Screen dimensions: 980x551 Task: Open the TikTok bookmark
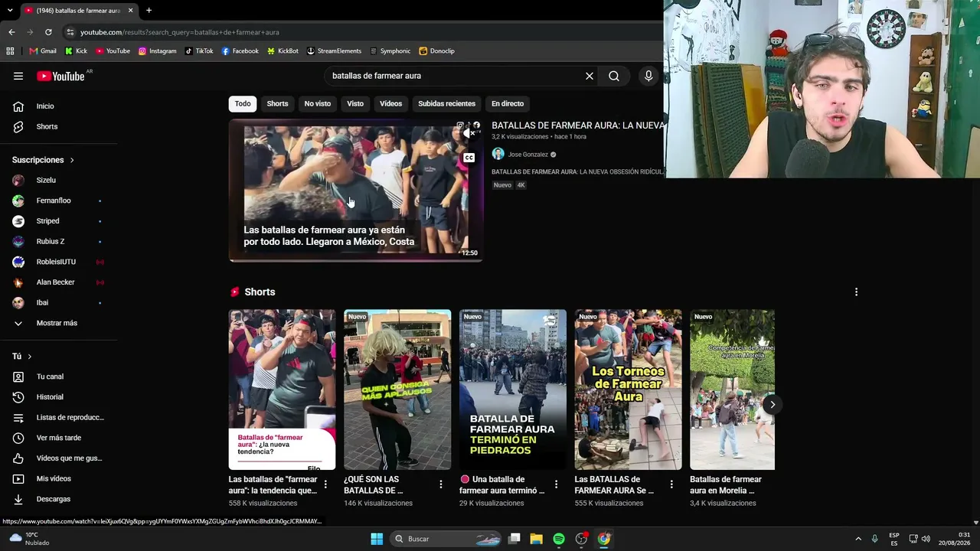(x=199, y=51)
